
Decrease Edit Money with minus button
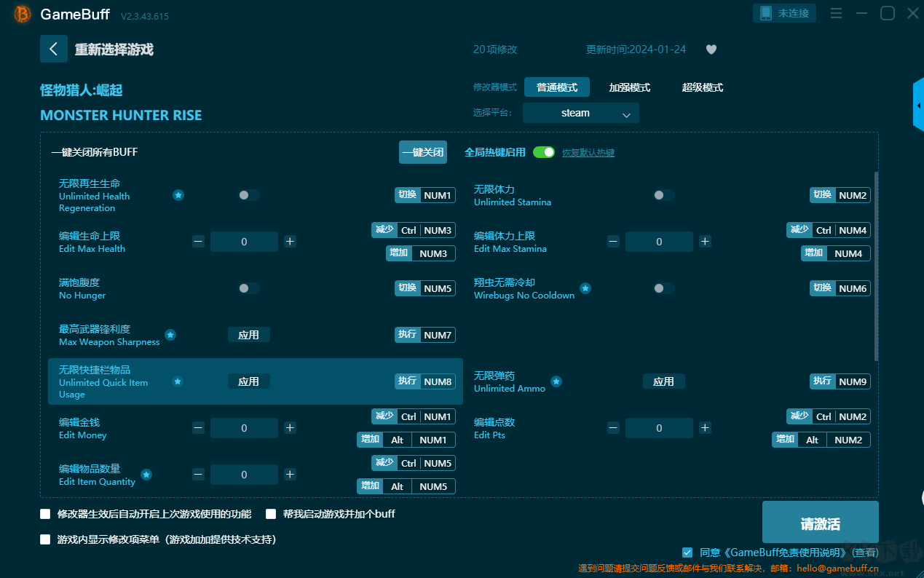point(198,428)
